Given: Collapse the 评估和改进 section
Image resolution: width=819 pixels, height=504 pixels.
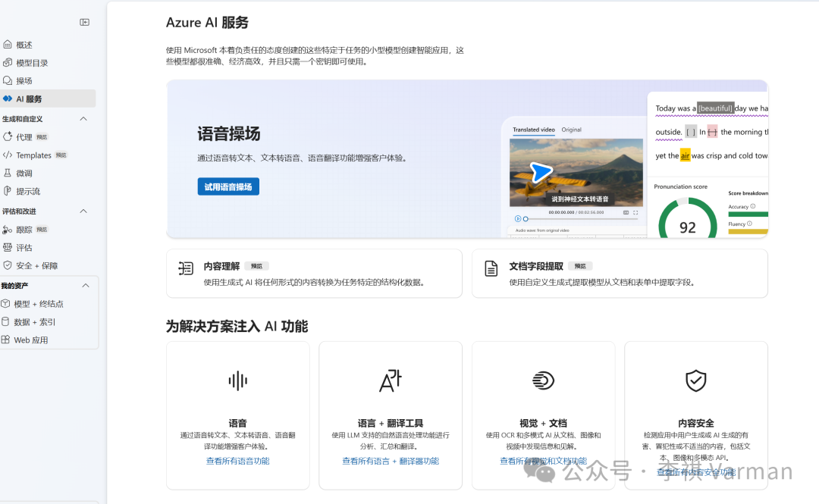Looking at the screenshot, I should (83, 211).
